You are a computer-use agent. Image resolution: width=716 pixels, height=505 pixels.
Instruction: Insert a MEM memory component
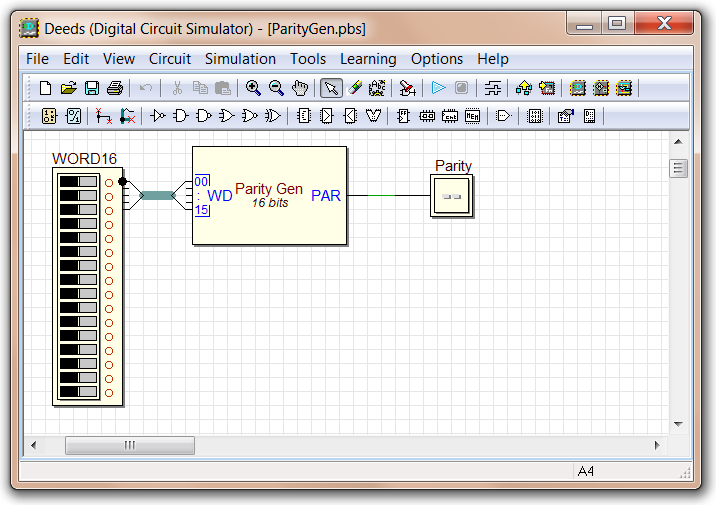[x=473, y=116]
